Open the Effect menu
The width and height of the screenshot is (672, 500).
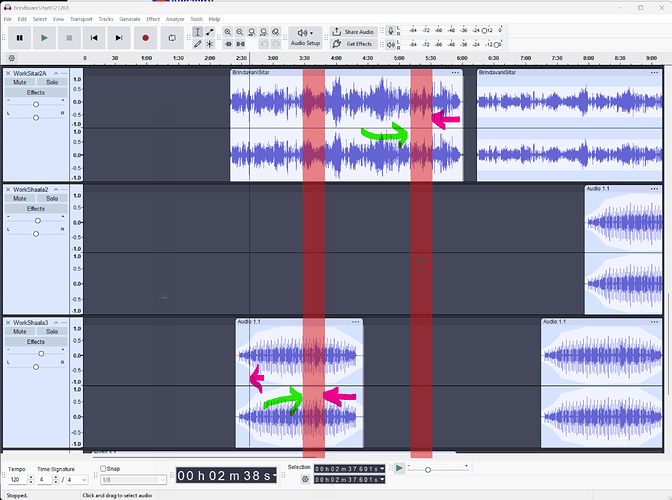153,19
